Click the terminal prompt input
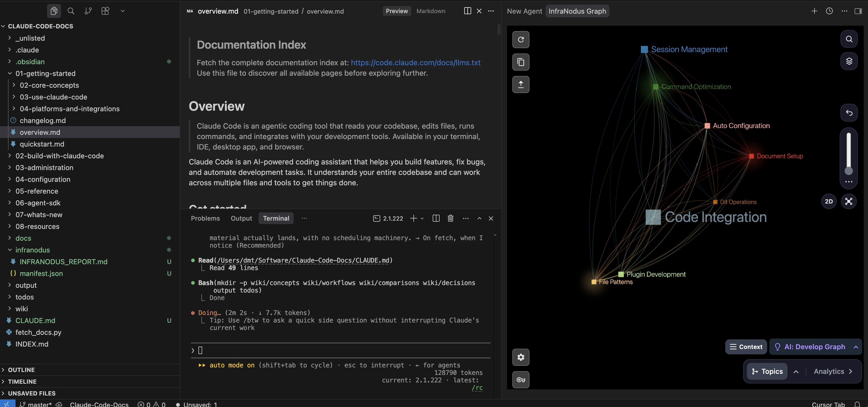The image size is (868, 407). (340, 350)
